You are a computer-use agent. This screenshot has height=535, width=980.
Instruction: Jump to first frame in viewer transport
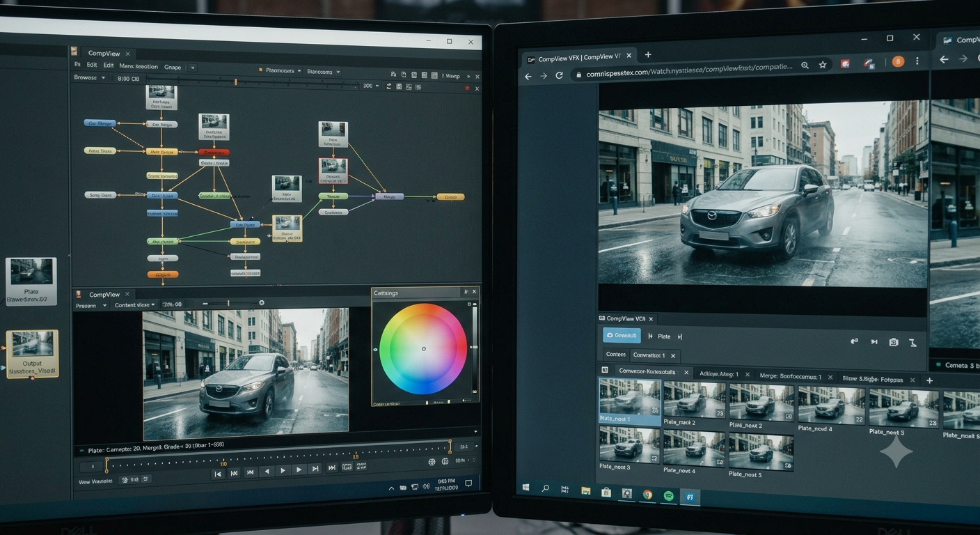218,474
